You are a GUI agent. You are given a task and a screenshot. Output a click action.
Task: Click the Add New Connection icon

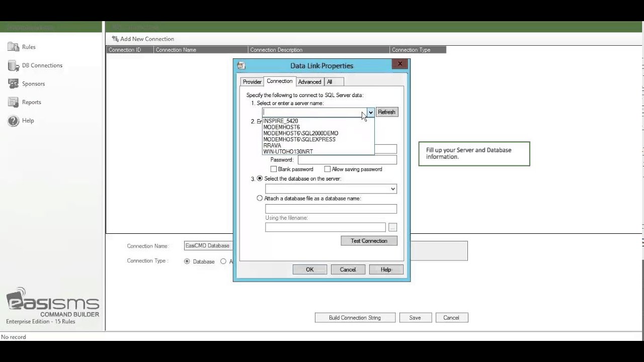115,39
